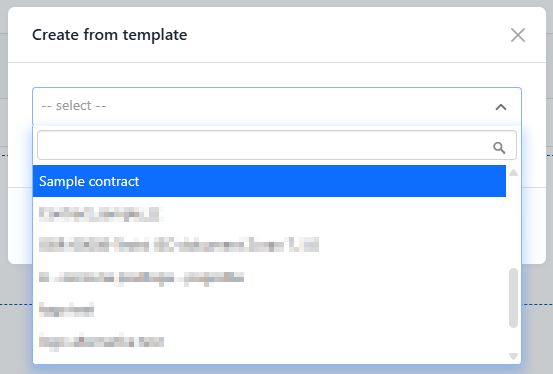Close the Create from template dialog
Viewport: 553px width, 374px height.
(518, 35)
